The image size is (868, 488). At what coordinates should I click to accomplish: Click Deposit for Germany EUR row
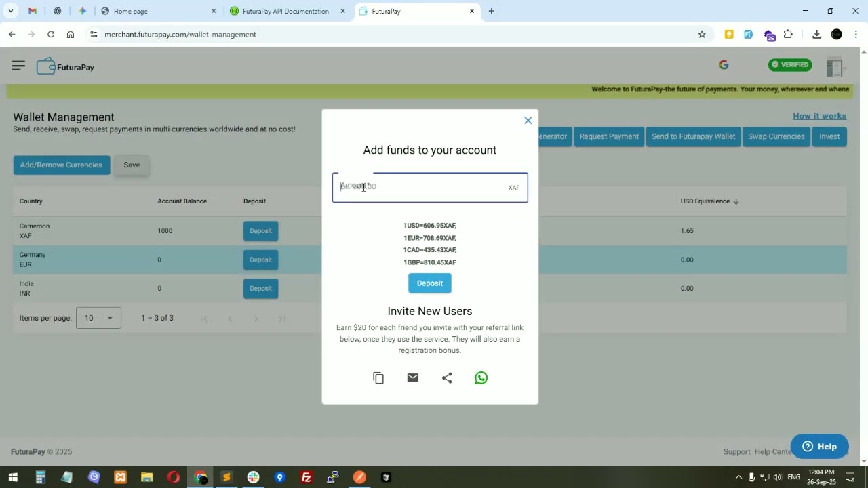coord(260,260)
